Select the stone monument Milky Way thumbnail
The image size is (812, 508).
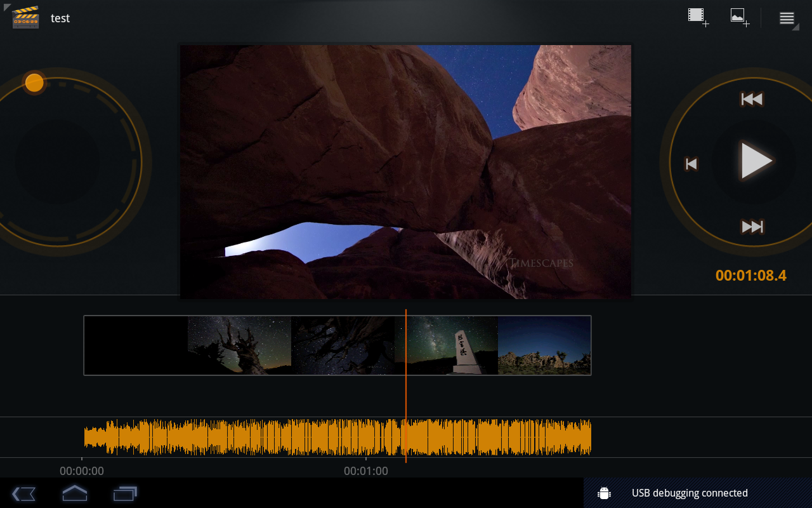[x=446, y=345]
